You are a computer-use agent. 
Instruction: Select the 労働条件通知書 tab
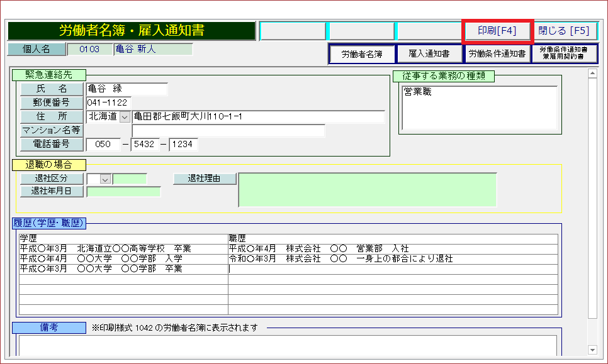[x=497, y=54]
